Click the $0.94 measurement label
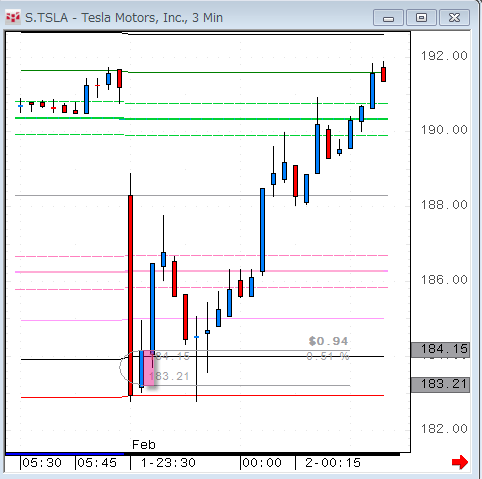 pos(328,341)
